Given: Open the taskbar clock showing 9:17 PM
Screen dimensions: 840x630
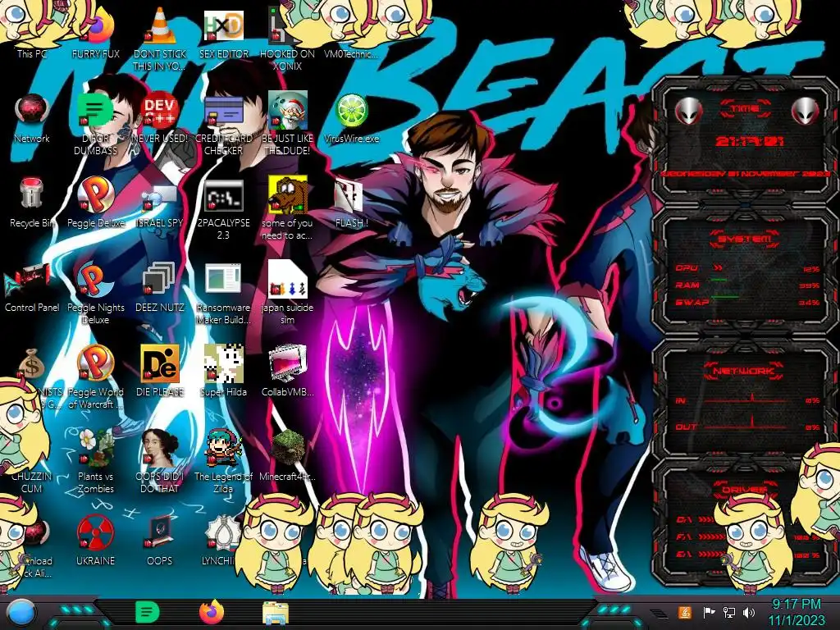Looking at the screenshot, I should (797, 612).
